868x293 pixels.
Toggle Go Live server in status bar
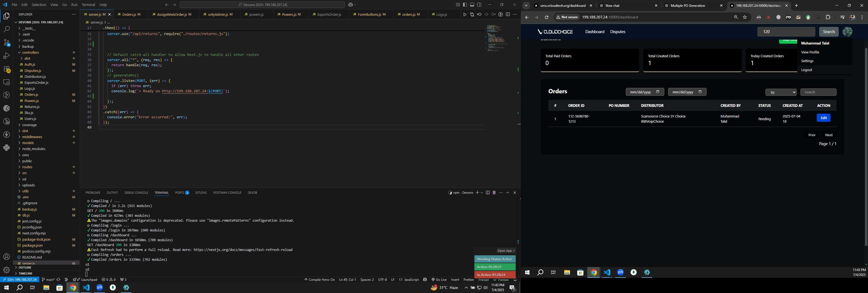click(439, 279)
